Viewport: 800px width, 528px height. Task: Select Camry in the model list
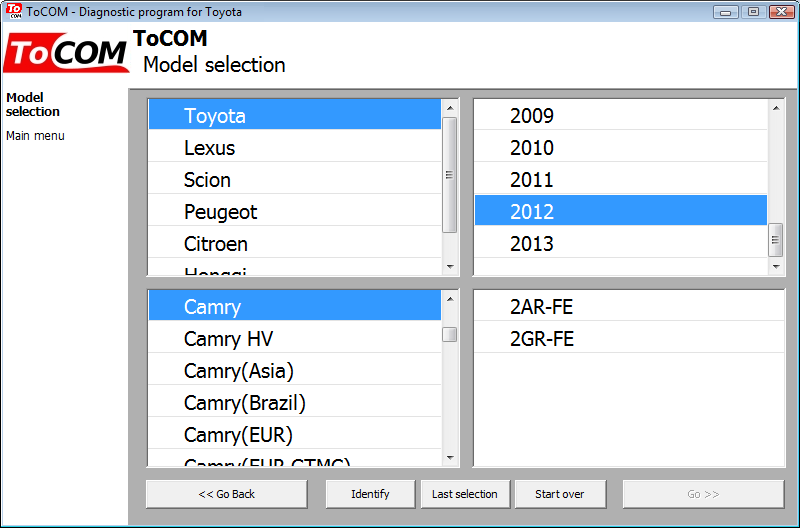click(x=295, y=306)
